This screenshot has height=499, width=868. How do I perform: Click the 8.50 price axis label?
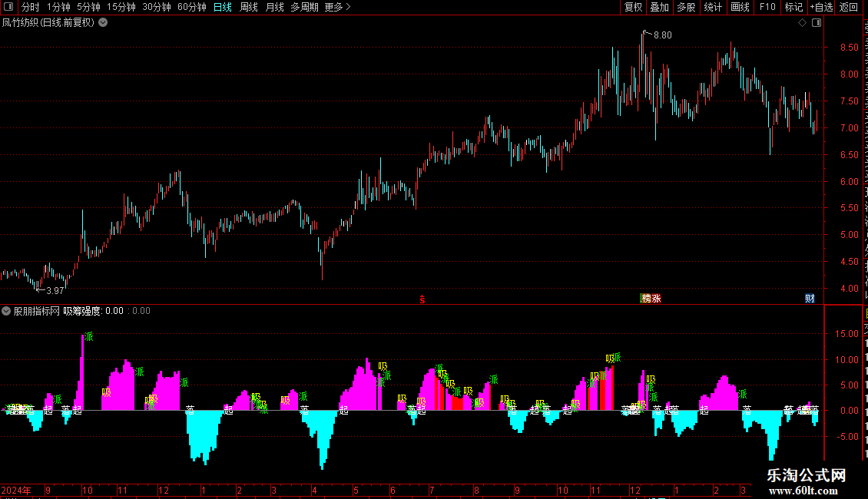849,48
